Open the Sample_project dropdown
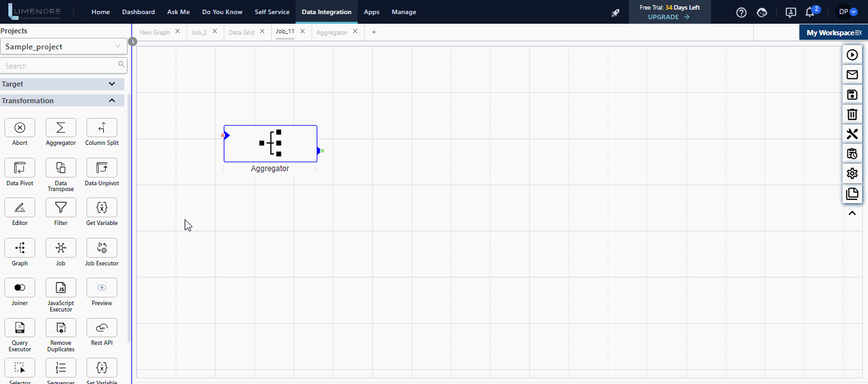 [63, 47]
